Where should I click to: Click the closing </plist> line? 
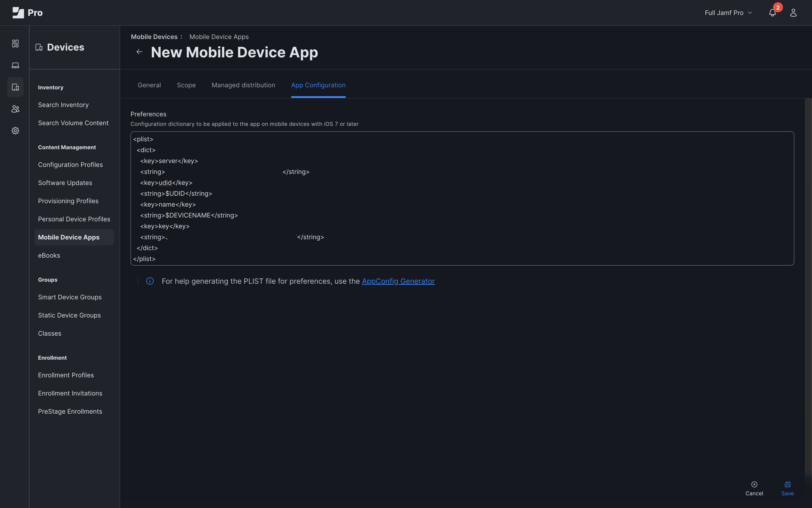[x=144, y=259]
